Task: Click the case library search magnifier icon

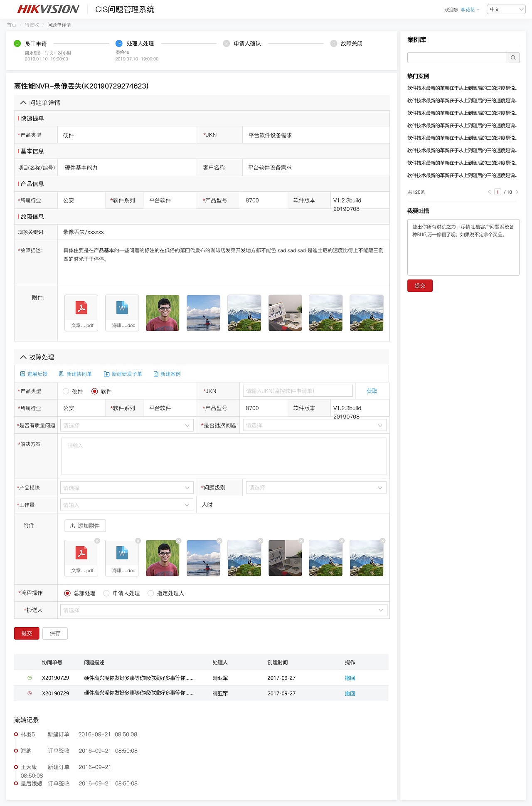Action: pos(513,58)
